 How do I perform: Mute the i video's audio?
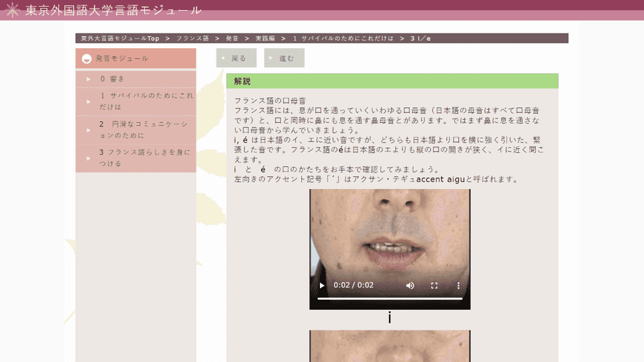coord(410,286)
